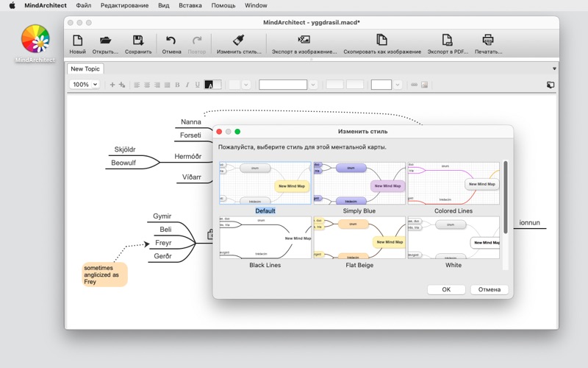
Task: Toggle italic formatting I
Action: (x=187, y=85)
